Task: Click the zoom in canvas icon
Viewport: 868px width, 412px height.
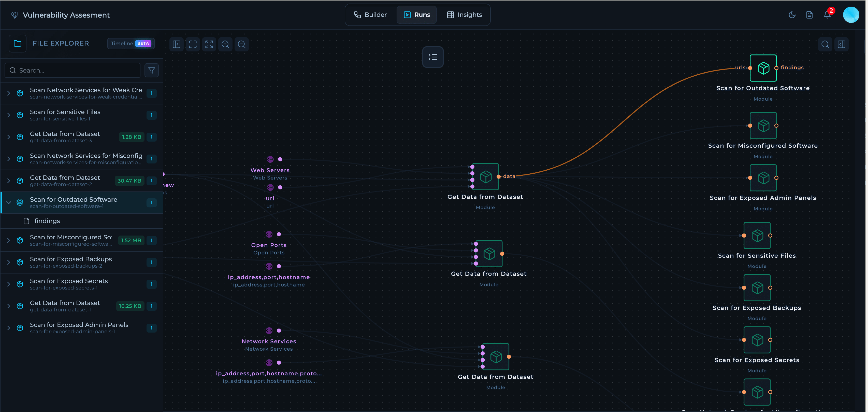Action: pyautogui.click(x=225, y=44)
